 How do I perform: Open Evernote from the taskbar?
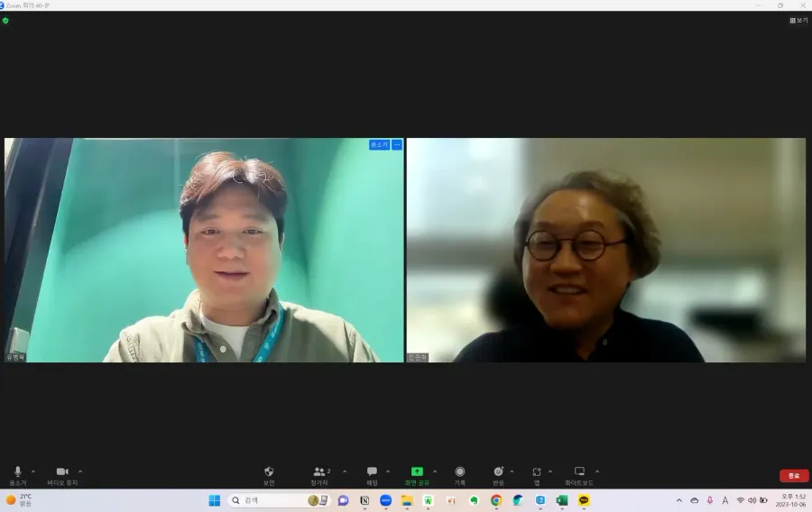click(x=474, y=500)
